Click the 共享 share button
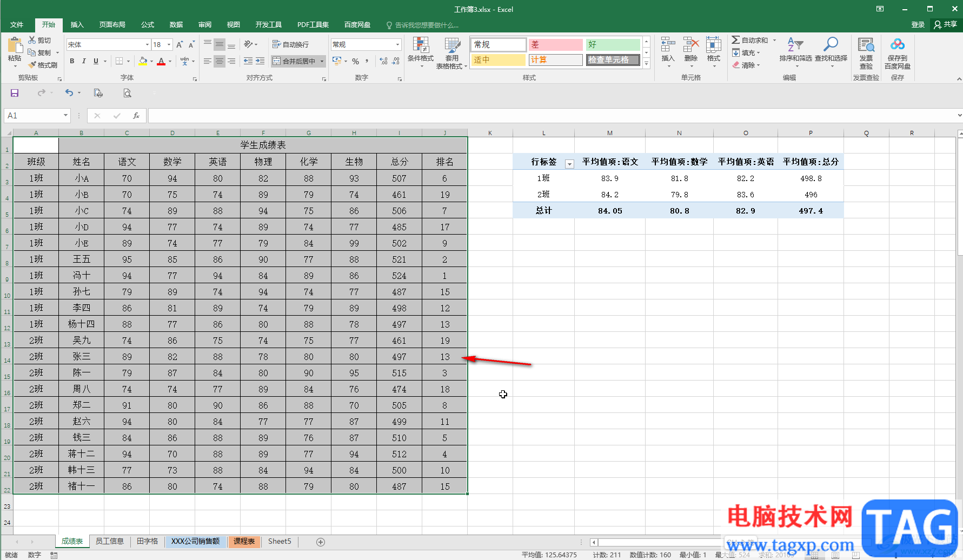Screen dimensions: 963x560 tap(946, 24)
